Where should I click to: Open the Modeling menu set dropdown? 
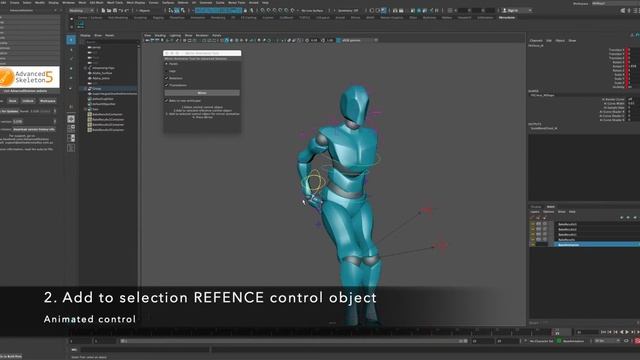82,11
